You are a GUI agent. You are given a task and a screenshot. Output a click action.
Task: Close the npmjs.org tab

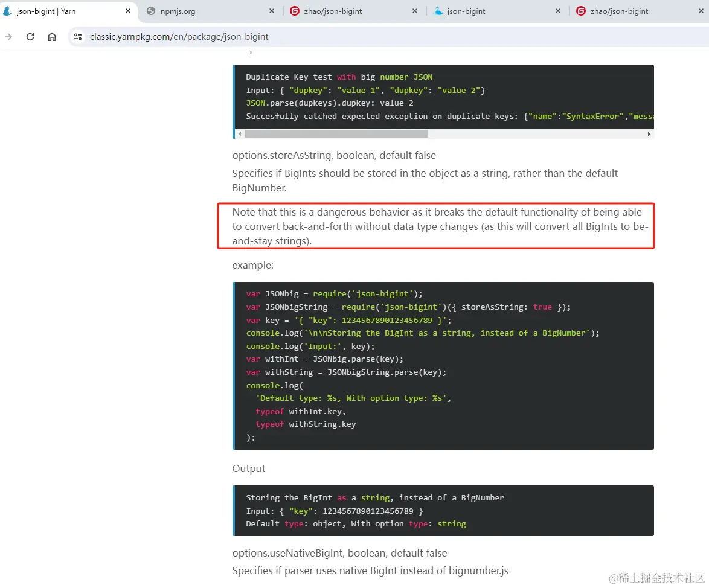pyautogui.click(x=271, y=11)
